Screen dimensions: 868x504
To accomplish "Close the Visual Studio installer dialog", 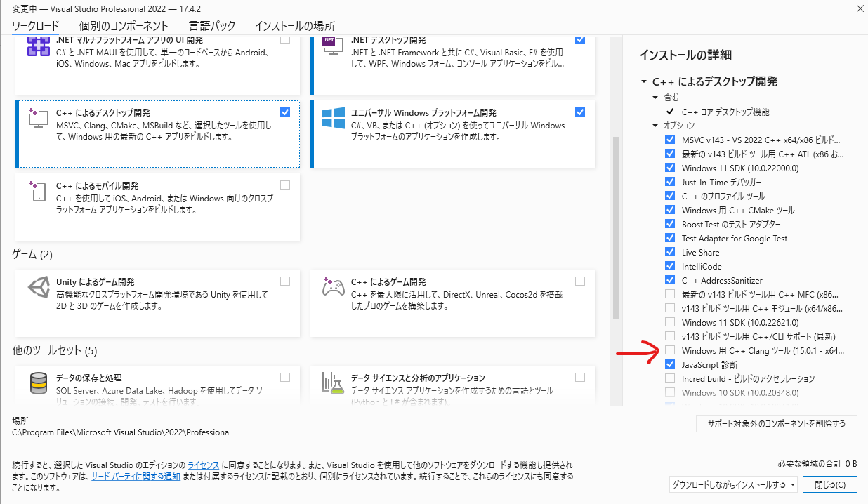I will coord(860,8).
